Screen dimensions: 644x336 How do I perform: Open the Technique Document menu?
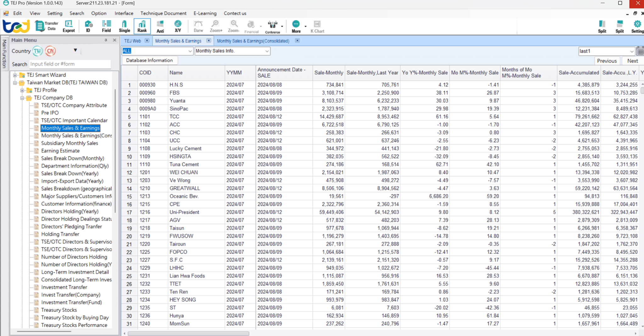163,13
